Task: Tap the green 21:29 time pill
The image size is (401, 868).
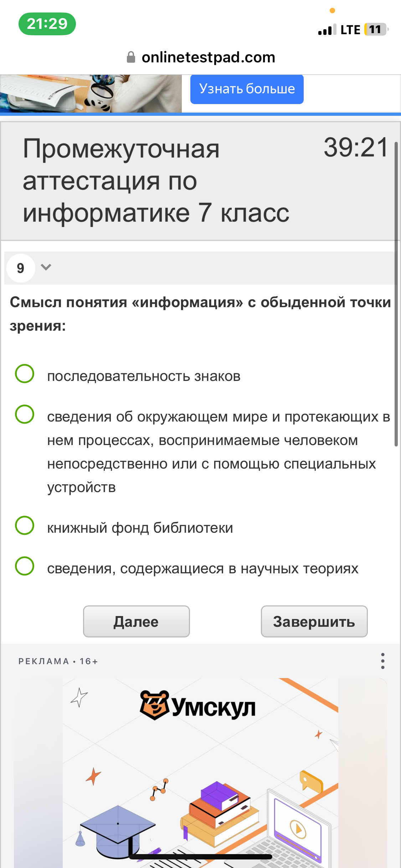Action: coord(47,24)
